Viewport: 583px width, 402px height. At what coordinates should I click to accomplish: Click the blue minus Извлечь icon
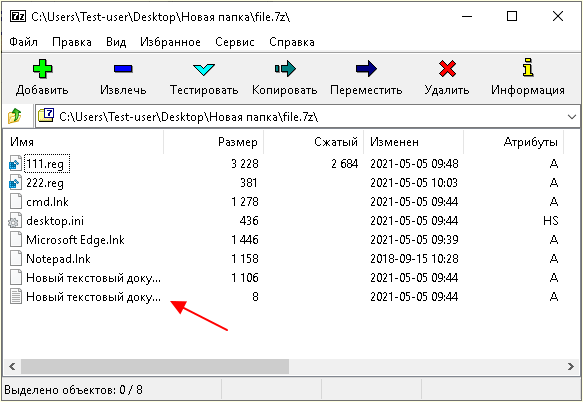[123, 69]
